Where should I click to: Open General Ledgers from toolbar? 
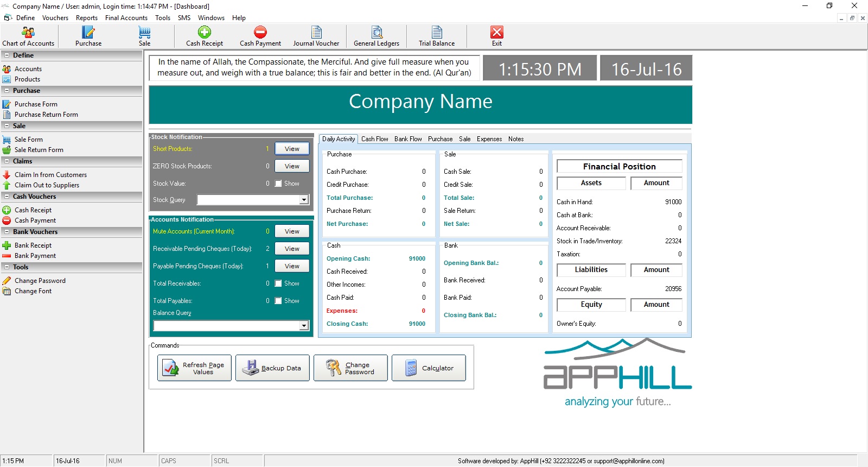(x=376, y=36)
